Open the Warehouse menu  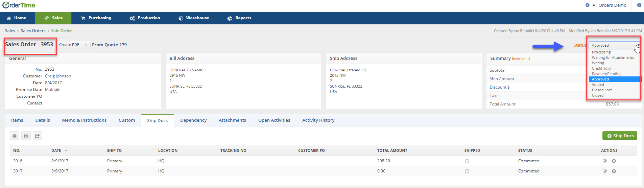(x=194, y=18)
